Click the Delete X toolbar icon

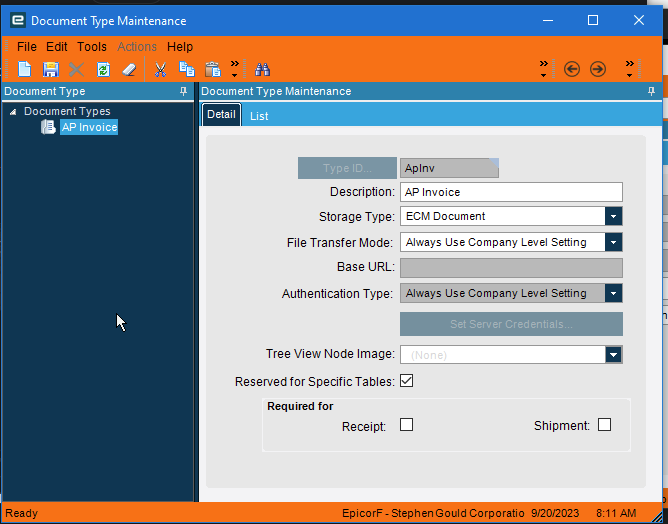tap(77, 69)
